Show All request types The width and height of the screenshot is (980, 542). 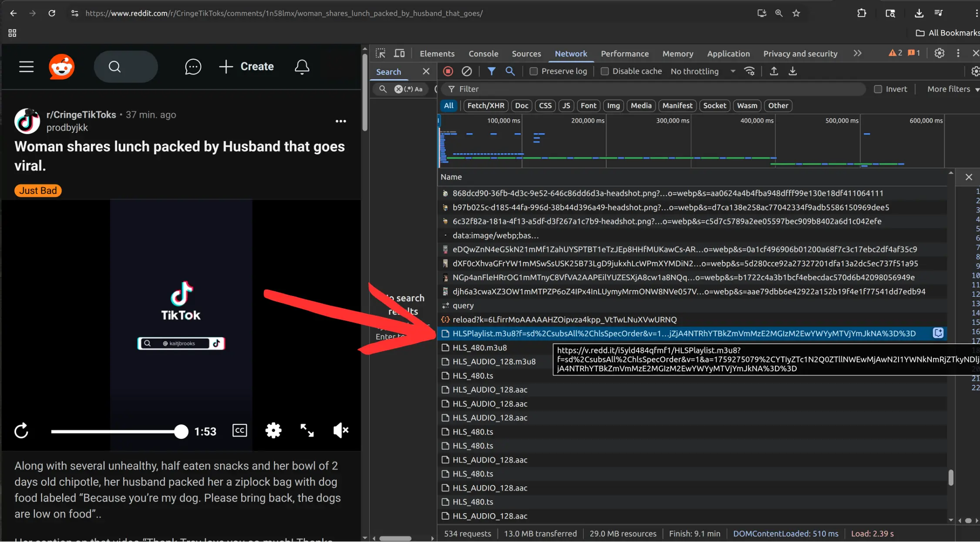pyautogui.click(x=448, y=105)
